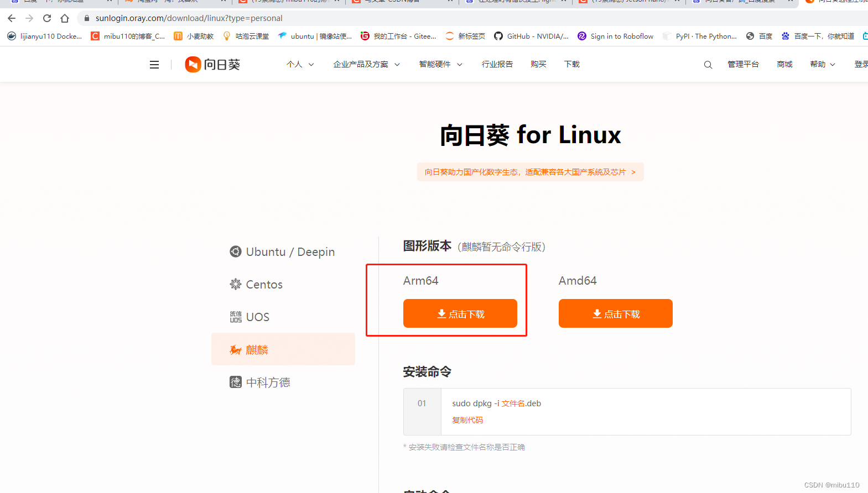
Task: Expand the 帮助 dropdown
Action: pos(823,65)
